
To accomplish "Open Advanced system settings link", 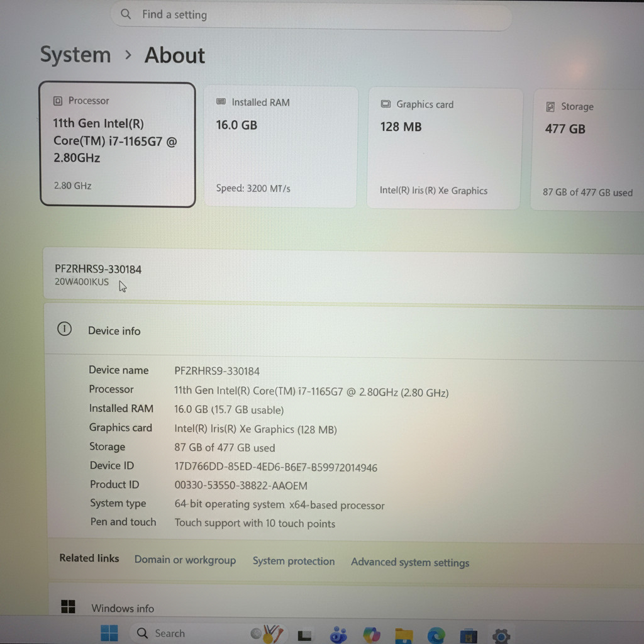I will coord(410,562).
